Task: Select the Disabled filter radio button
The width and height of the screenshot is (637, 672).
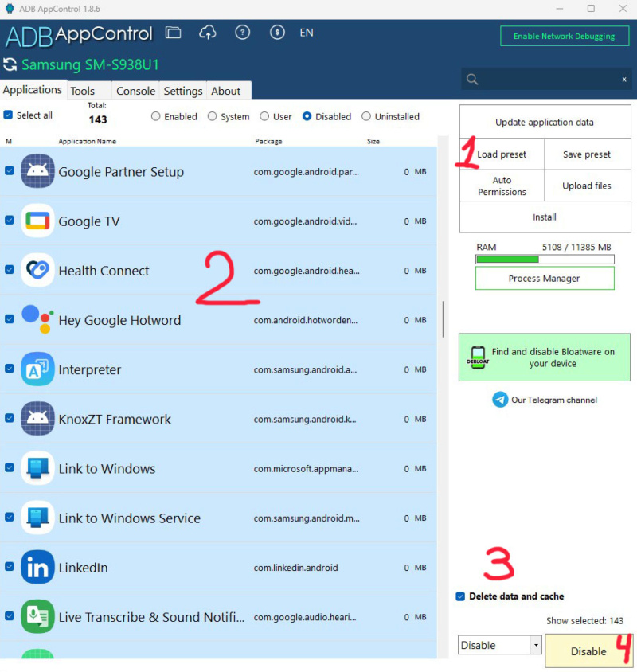Action: [307, 116]
